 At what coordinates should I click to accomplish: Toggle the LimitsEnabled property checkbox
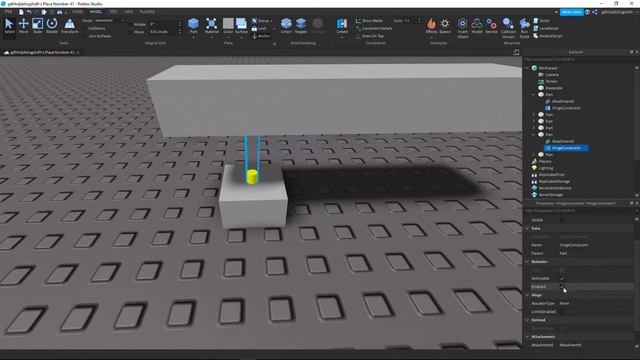tap(562, 311)
